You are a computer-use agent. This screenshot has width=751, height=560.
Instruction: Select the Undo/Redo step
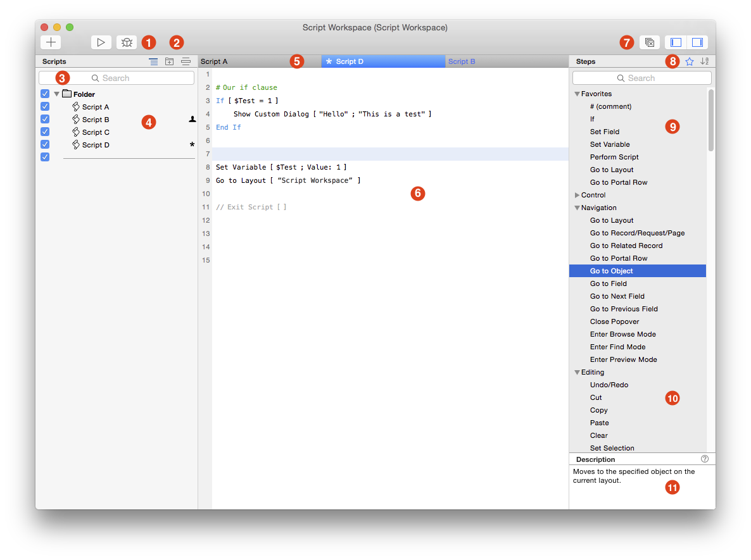point(609,385)
